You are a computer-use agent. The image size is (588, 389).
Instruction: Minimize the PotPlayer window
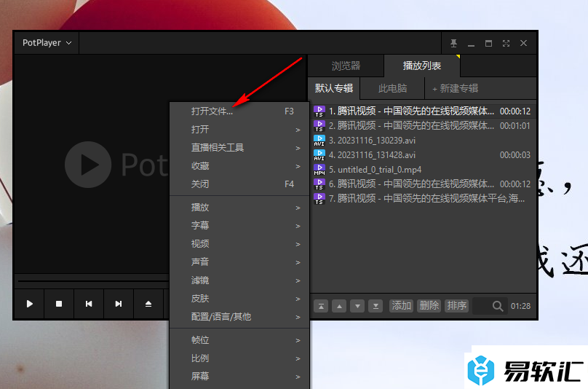[x=471, y=44]
